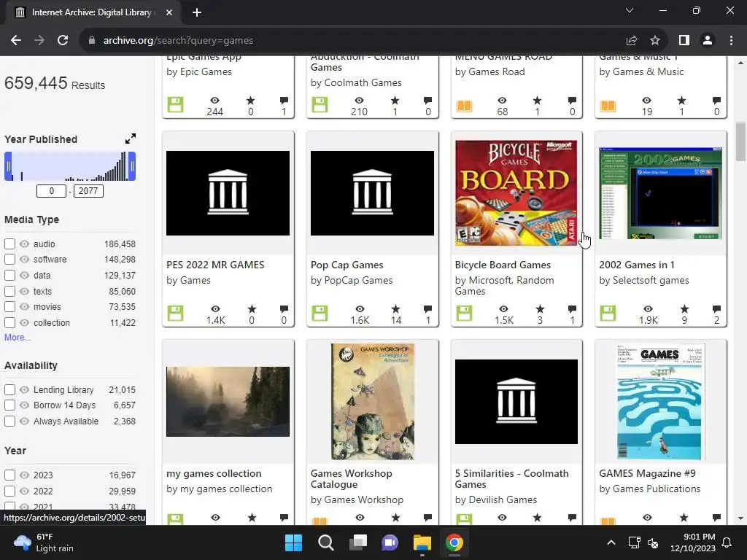Open Chrome's three-dot menu

731,41
